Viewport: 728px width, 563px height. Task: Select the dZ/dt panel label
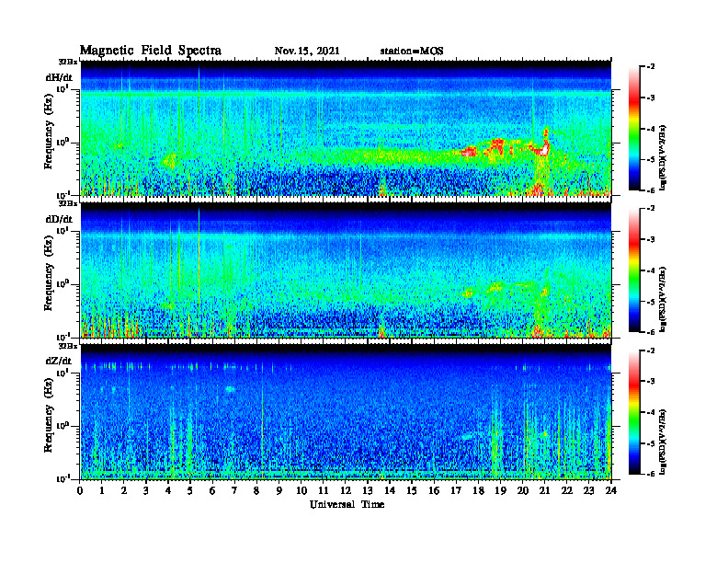59,361
